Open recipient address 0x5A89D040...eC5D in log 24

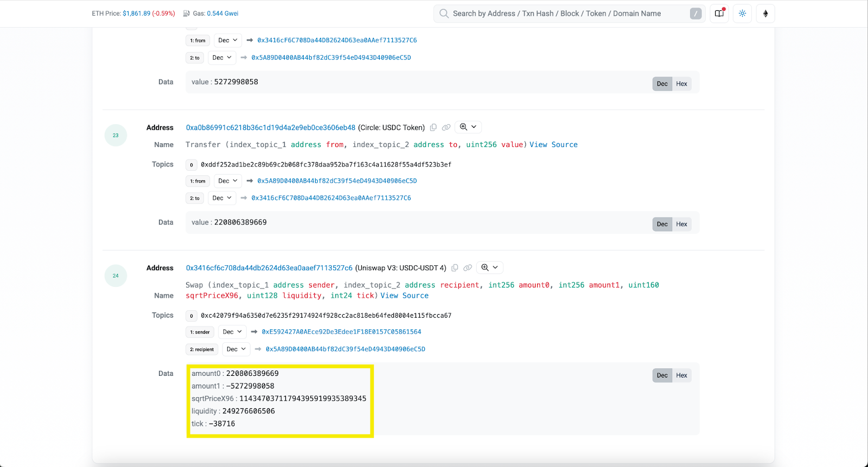click(x=345, y=349)
